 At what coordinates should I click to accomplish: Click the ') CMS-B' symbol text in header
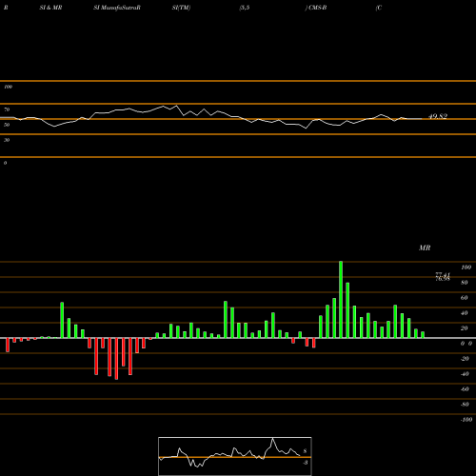tap(316, 8)
